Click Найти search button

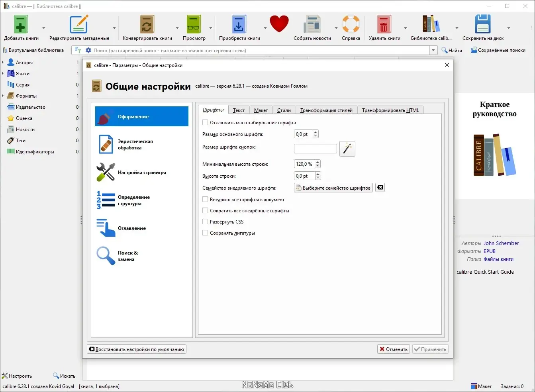click(x=452, y=50)
